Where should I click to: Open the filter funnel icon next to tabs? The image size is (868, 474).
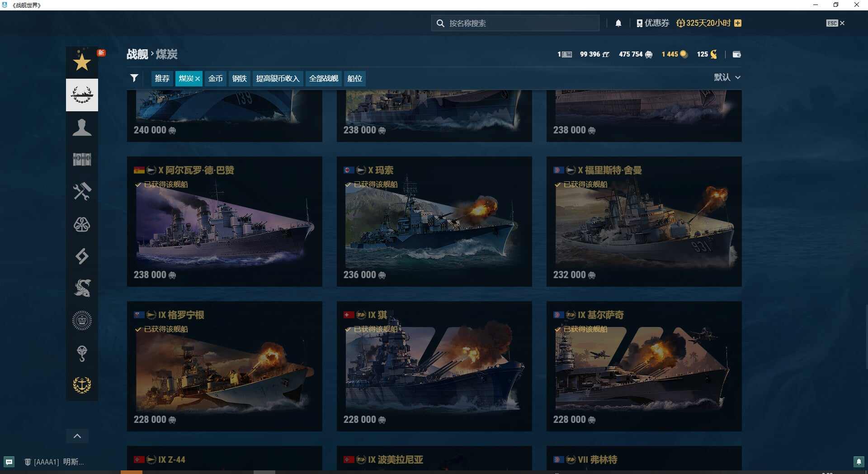pos(134,78)
